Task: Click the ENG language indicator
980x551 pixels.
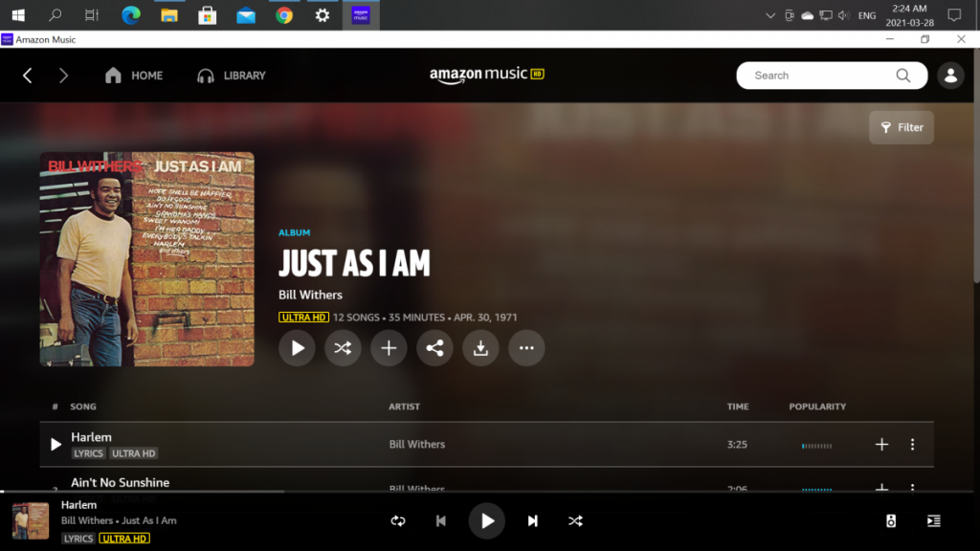Action: click(x=867, y=15)
